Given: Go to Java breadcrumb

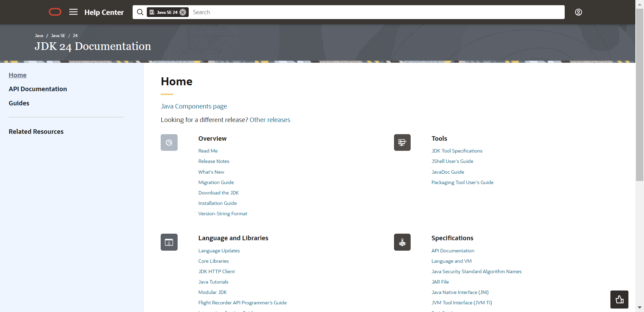Looking at the screenshot, I should (39, 36).
